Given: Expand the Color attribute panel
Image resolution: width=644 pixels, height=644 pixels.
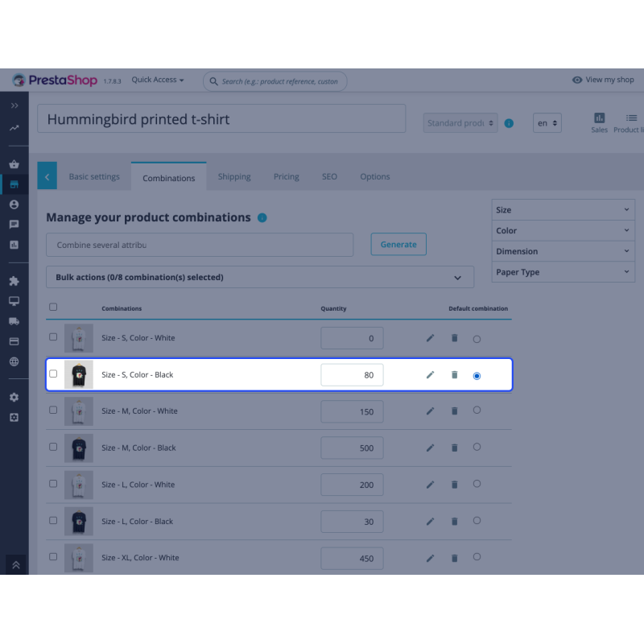Looking at the screenshot, I should point(563,230).
